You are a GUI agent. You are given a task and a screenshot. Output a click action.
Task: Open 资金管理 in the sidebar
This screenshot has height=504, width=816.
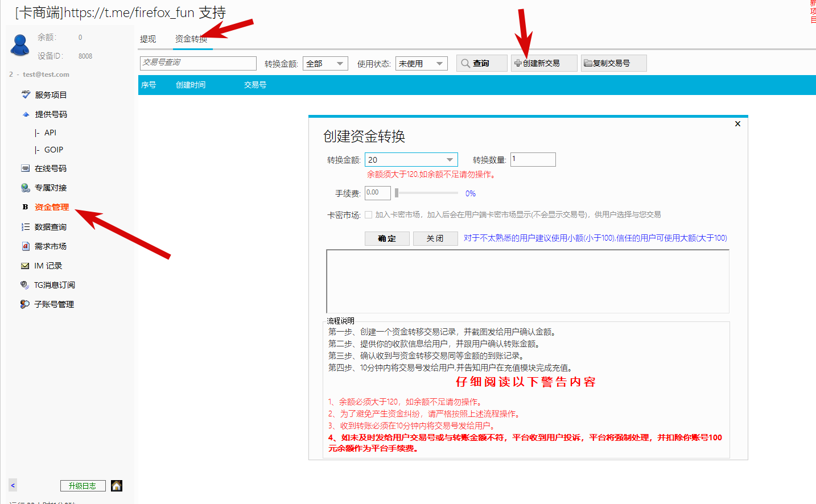(x=51, y=207)
